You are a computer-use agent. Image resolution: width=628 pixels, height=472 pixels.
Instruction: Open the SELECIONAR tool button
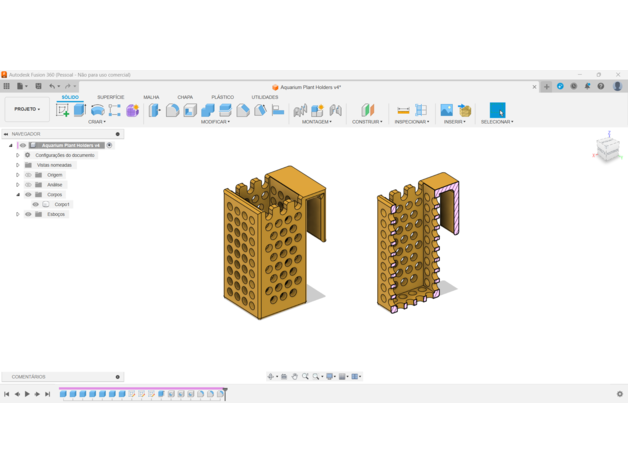(x=497, y=110)
